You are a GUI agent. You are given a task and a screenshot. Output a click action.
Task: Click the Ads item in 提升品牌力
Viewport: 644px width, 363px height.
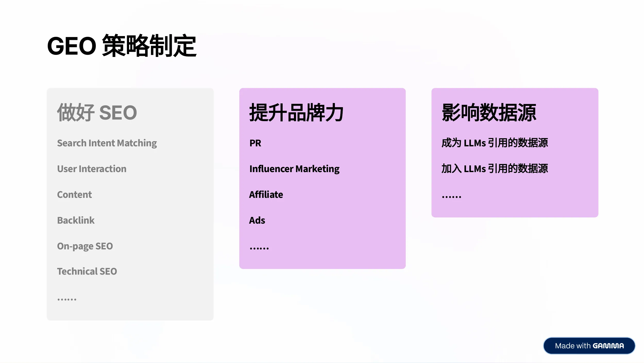pos(257,221)
